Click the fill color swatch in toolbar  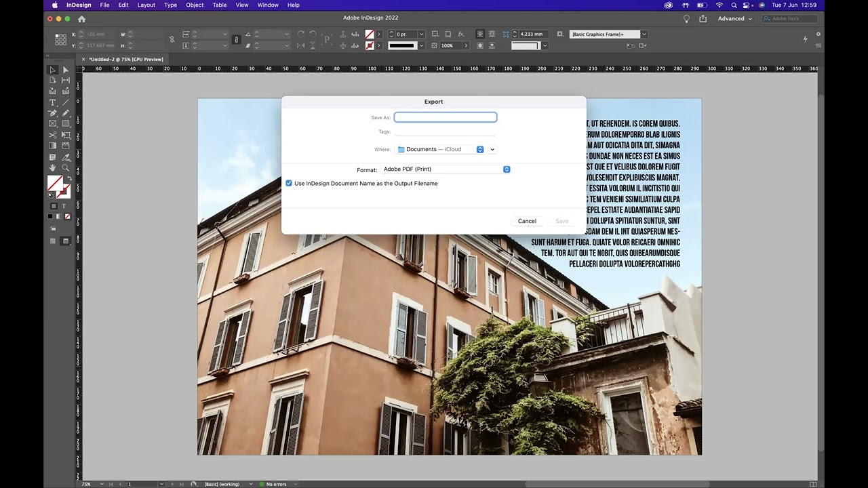click(54, 183)
